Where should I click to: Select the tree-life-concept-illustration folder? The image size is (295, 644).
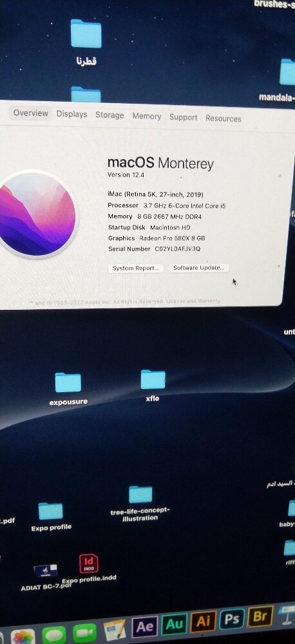pos(140,504)
